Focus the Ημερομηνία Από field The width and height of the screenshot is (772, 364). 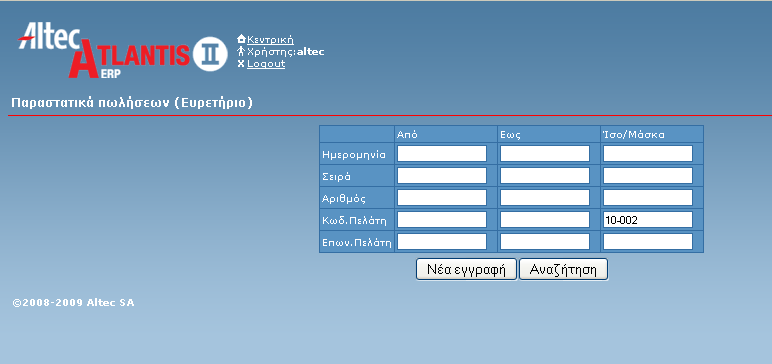tap(442, 154)
